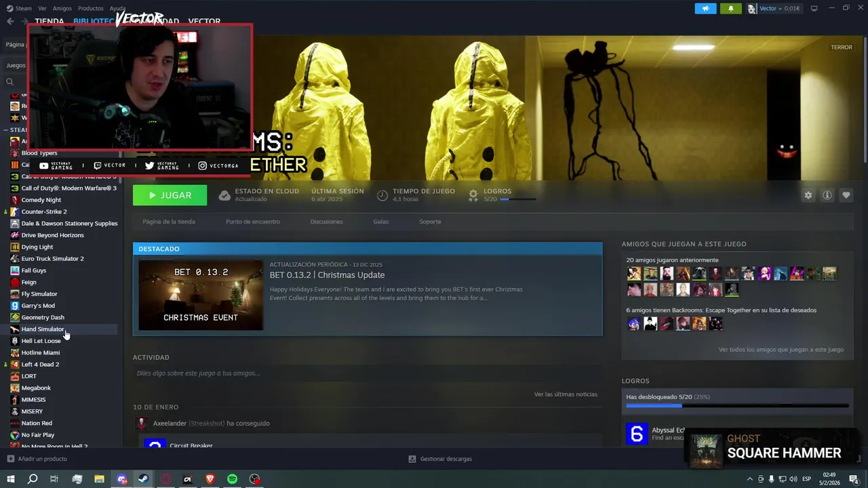868x488 pixels.
Task: Open the Discusiones tab
Action: pos(326,222)
